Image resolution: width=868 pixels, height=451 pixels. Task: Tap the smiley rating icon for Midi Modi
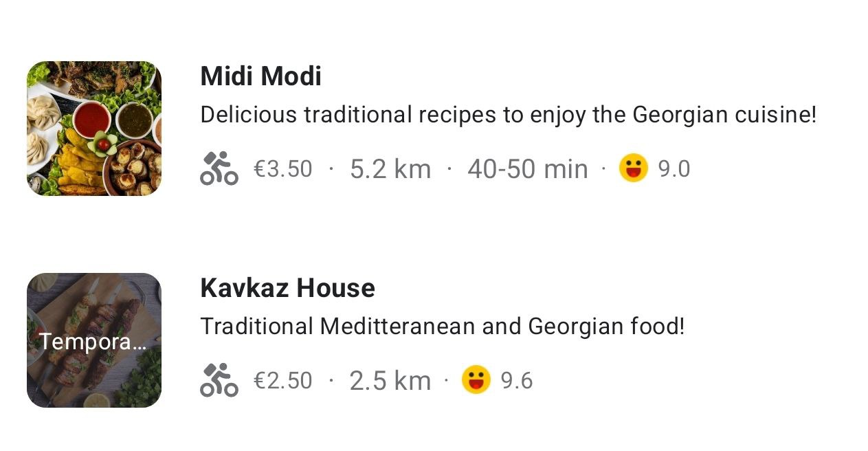633,168
